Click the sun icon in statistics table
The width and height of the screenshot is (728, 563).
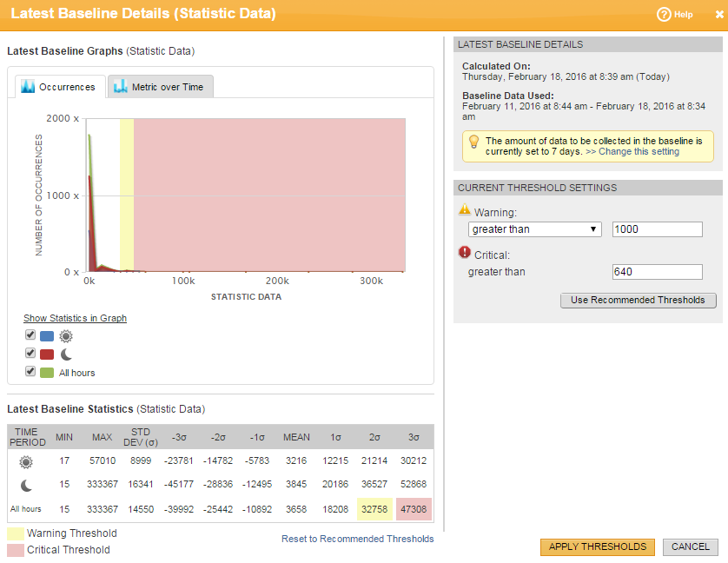click(x=26, y=462)
